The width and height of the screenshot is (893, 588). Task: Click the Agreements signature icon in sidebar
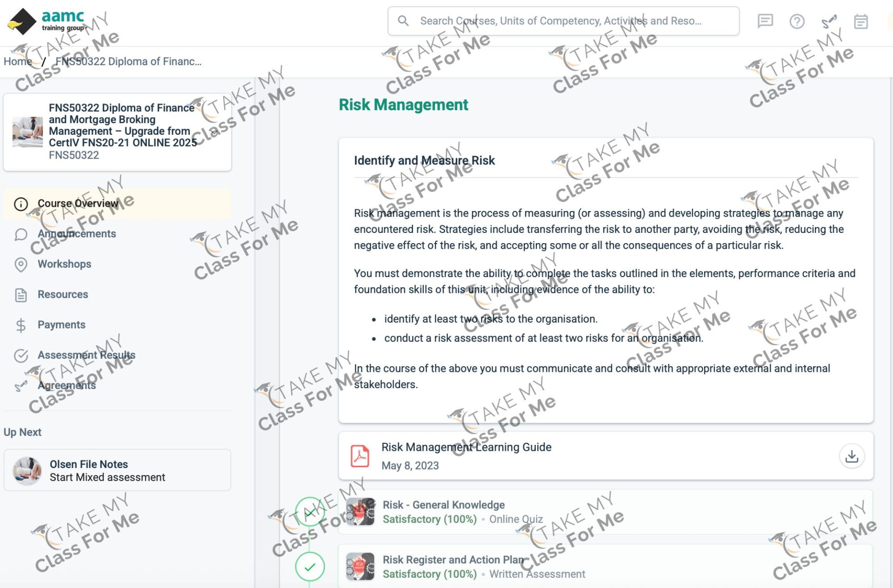pos(21,386)
